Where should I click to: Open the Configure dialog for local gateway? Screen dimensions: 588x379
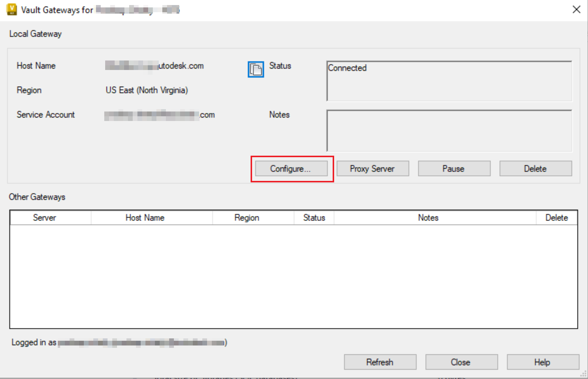tap(291, 168)
